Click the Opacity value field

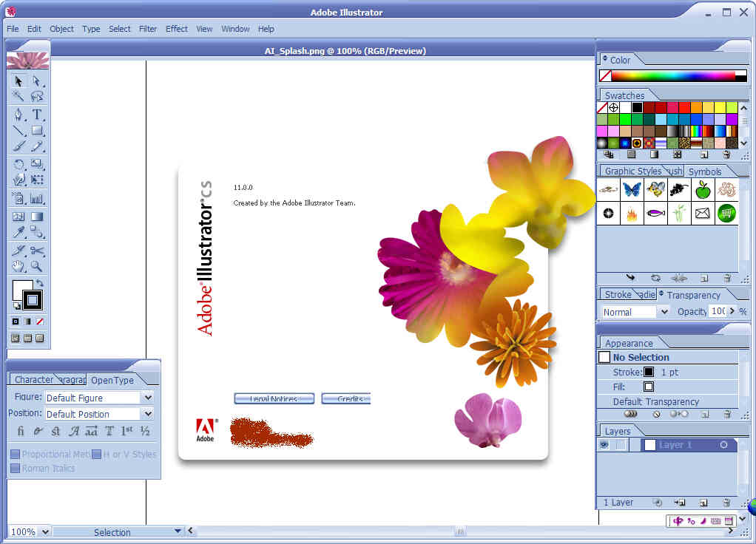click(718, 311)
